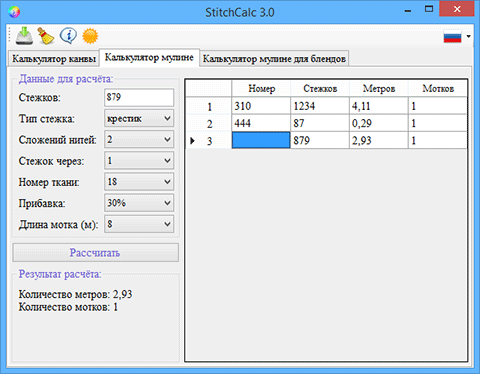Click cell with number 310
This screenshot has height=374, width=480.
click(x=261, y=106)
